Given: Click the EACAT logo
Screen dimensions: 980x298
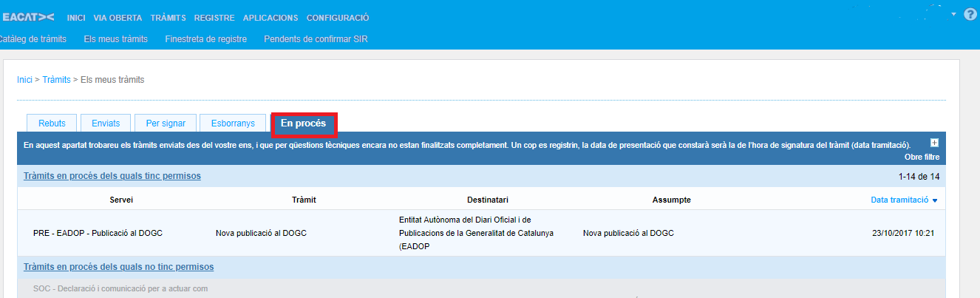Looking at the screenshot, I should point(29,18).
